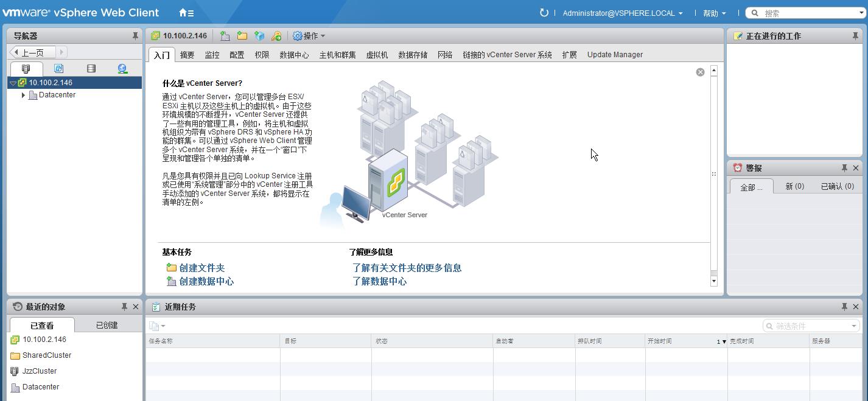This screenshot has height=401, width=868.
Task: Collapse the 10.100.2.146 tree node
Action: (x=13, y=83)
